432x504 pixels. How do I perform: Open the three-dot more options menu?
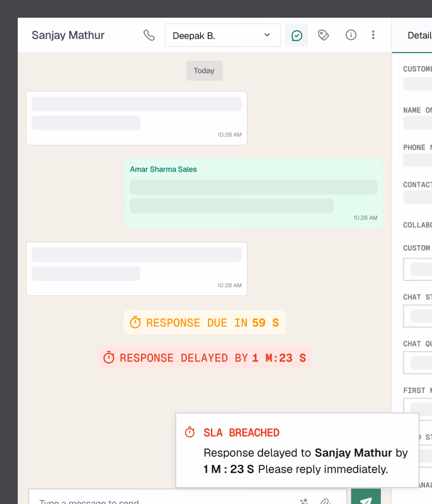pyautogui.click(x=373, y=35)
